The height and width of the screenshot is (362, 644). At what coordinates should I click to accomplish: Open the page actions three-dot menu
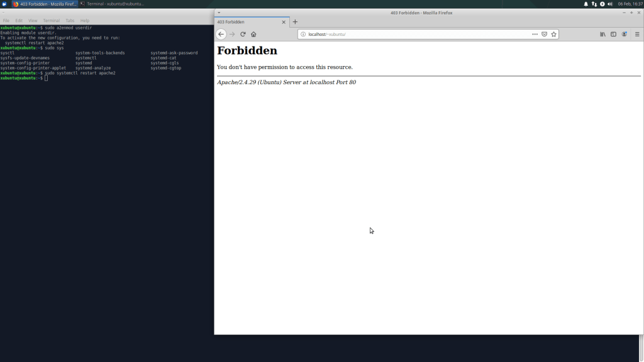[535, 34]
